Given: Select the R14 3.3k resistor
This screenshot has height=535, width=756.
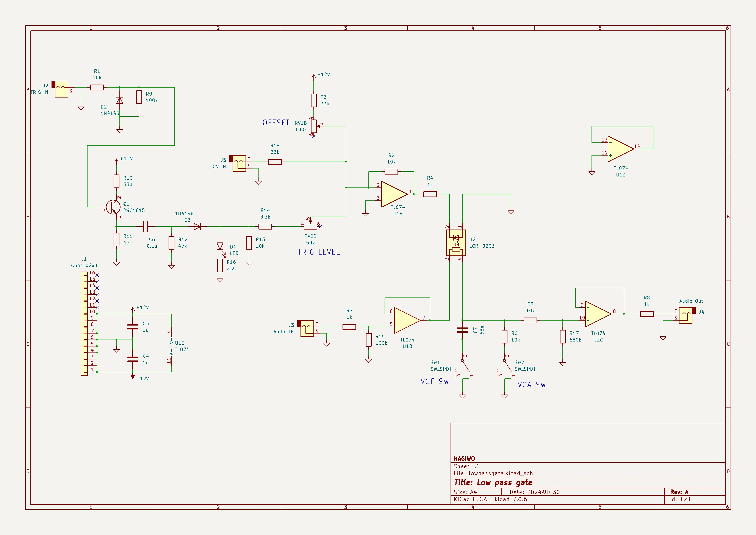Looking at the screenshot, I should pos(265,226).
